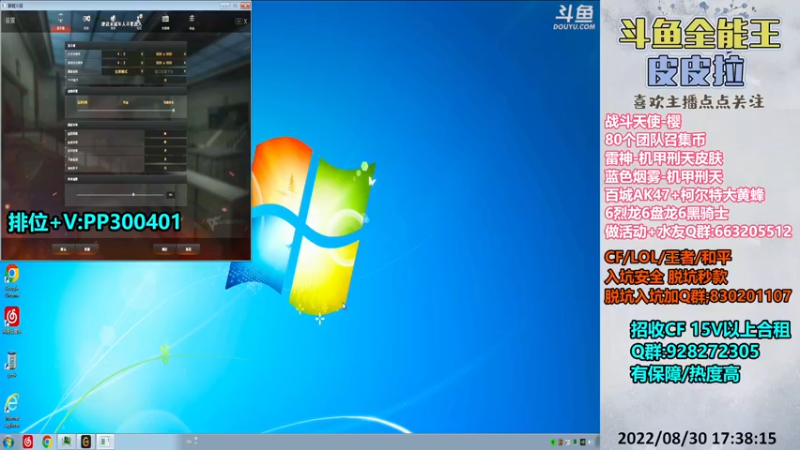The width and height of the screenshot is (800, 450).
Task: Switch to the white-green app on the taskbar
Action: pos(105,442)
